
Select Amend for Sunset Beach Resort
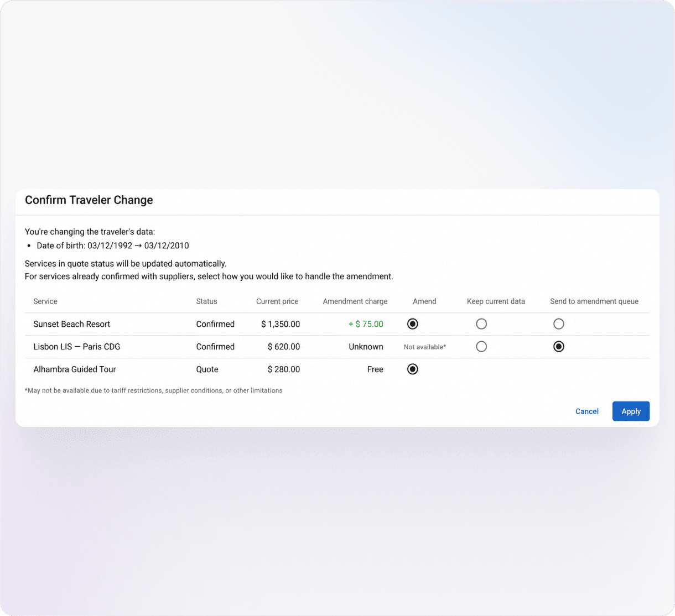coord(412,324)
